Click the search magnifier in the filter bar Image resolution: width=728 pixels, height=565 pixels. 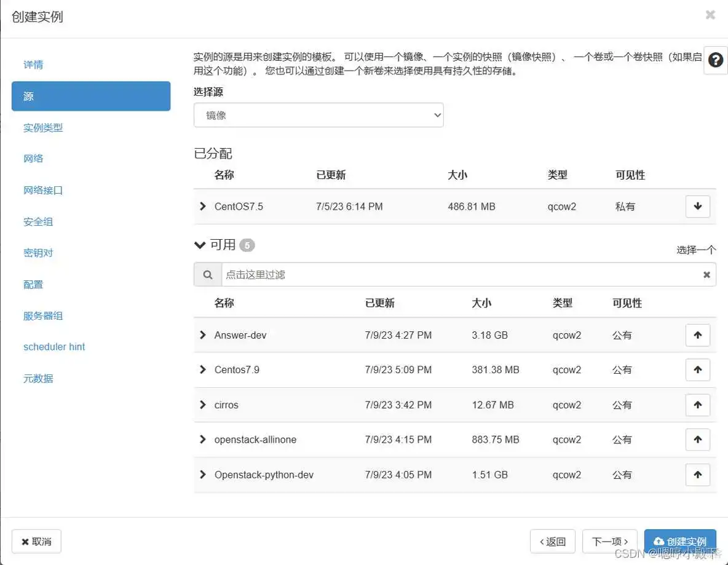point(207,274)
